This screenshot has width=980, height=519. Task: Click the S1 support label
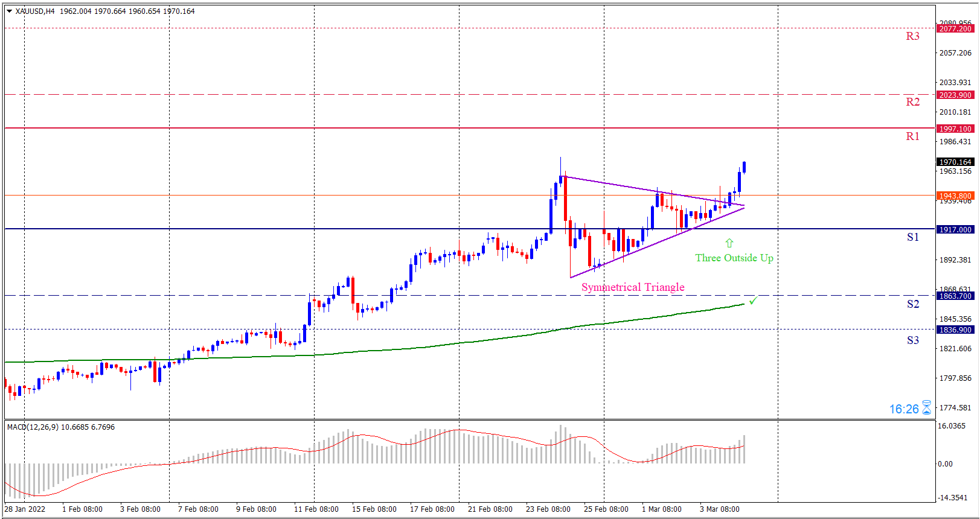912,237
